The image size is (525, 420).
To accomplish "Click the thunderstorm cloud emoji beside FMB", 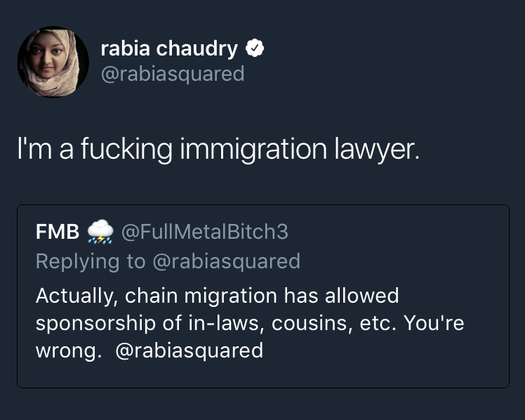I will (100, 231).
